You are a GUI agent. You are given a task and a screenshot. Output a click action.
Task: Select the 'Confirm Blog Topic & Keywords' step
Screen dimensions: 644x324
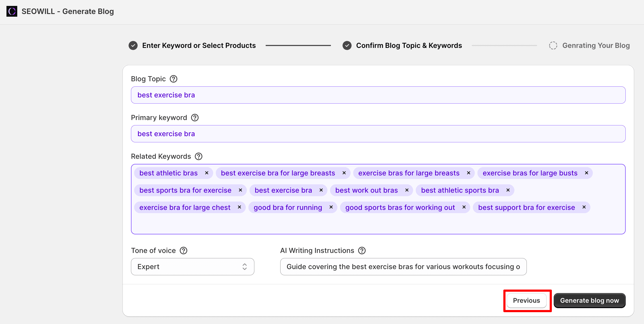[x=408, y=45]
